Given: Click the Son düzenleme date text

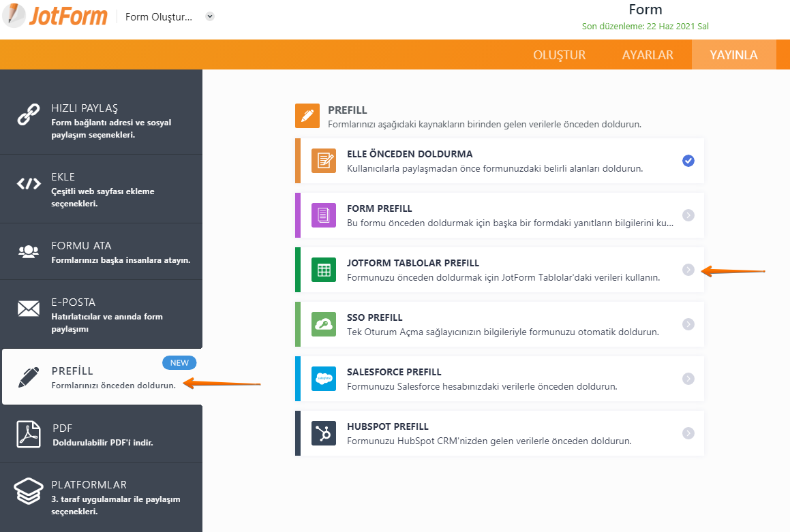Looking at the screenshot, I should (645, 26).
